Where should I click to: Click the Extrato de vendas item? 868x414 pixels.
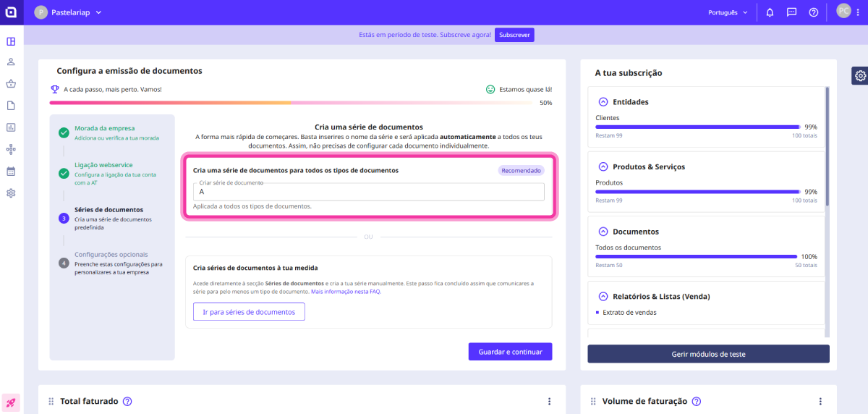[629, 313]
